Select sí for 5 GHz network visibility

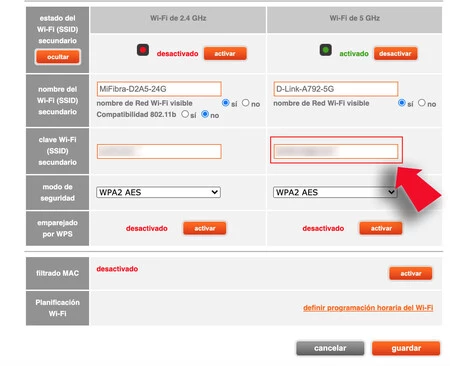(402, 103)
